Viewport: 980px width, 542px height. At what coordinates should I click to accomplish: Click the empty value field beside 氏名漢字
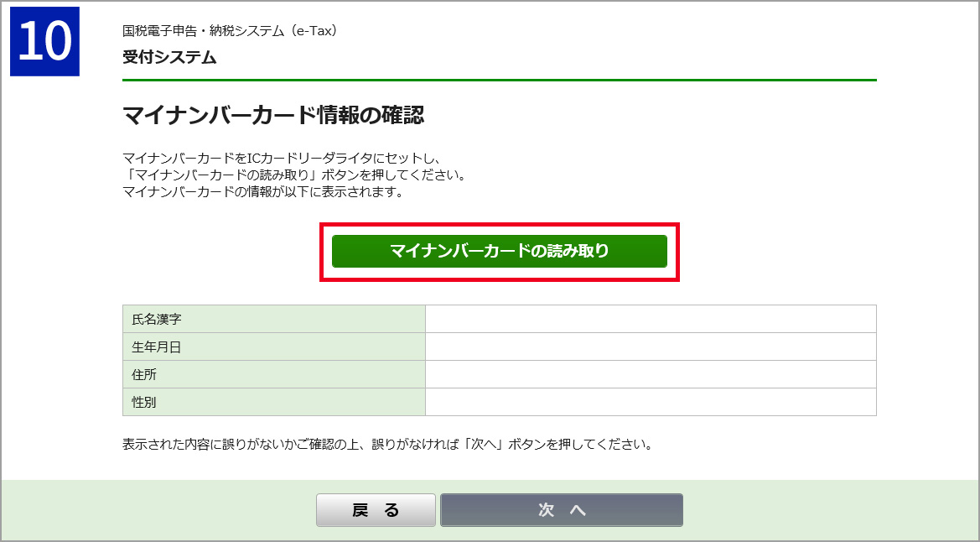(x=651, y=319)
